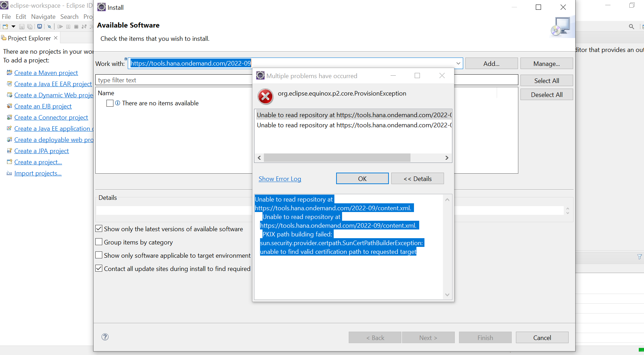Viewport: 644px width, 355px height.
Task: Click the Manage... button
Action: click(x=547, y=63)
